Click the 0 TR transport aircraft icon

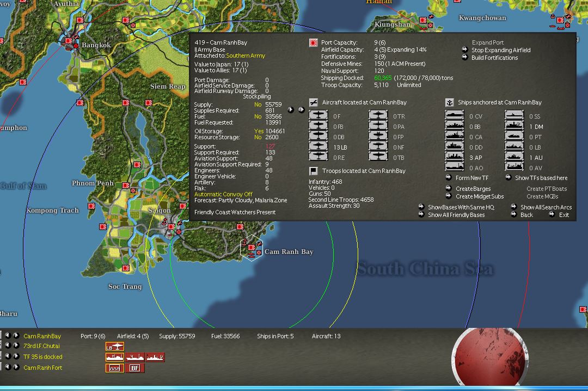378,115
